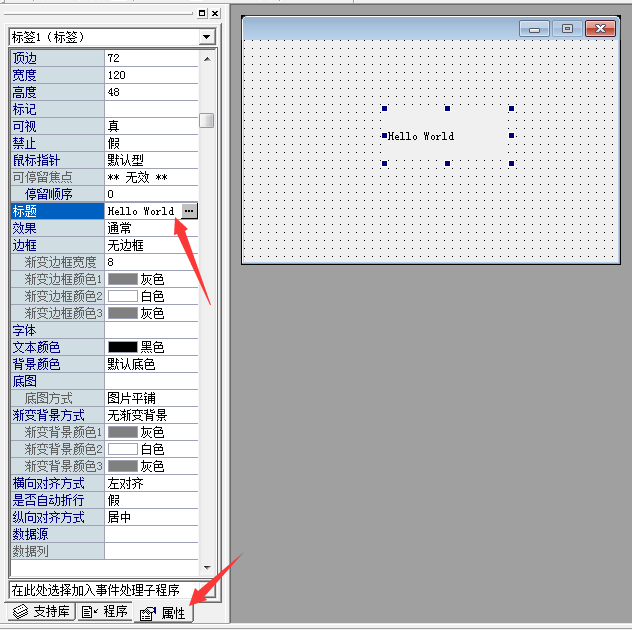Switch to the 属性 tab

click(164, 613)
